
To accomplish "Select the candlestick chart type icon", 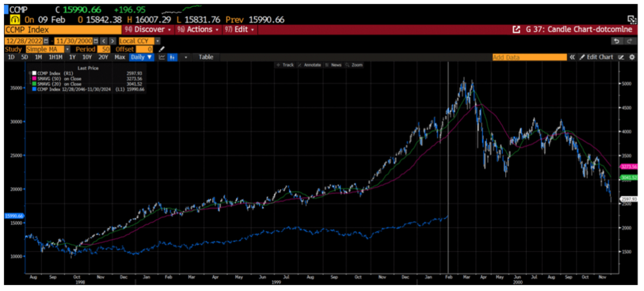I will pyautogui.click(x=172, y=58).
